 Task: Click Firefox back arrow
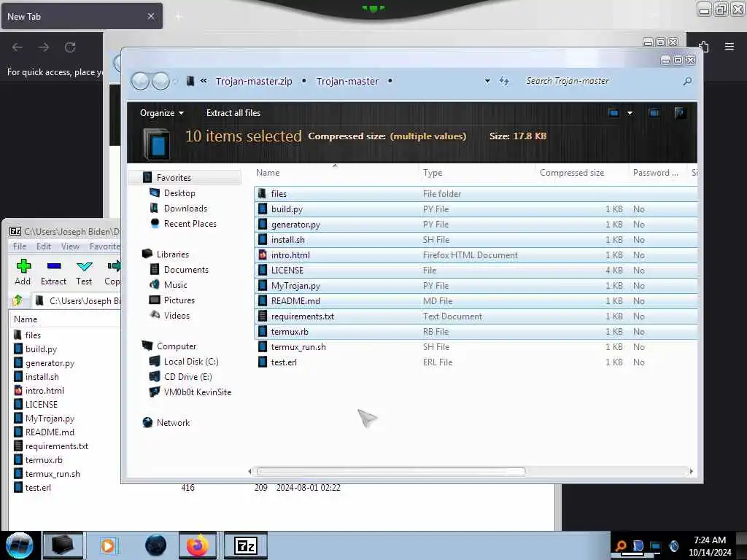(18, 47)
